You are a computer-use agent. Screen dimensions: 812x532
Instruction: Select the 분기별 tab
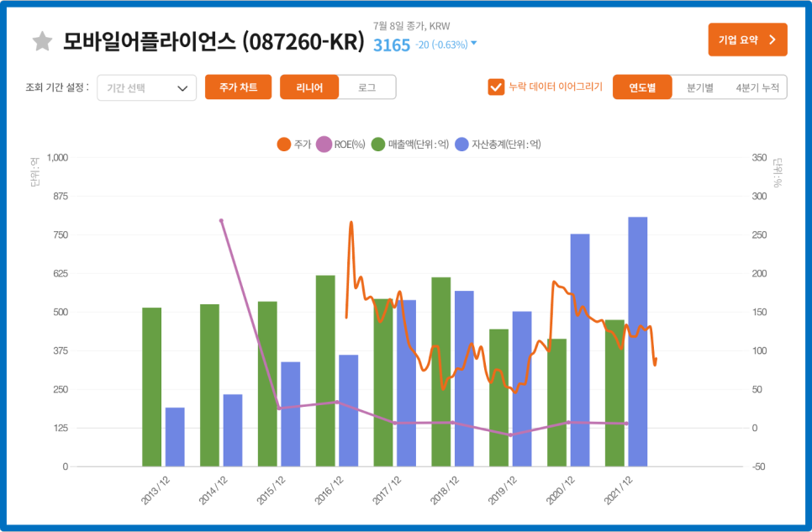[700, 87]
